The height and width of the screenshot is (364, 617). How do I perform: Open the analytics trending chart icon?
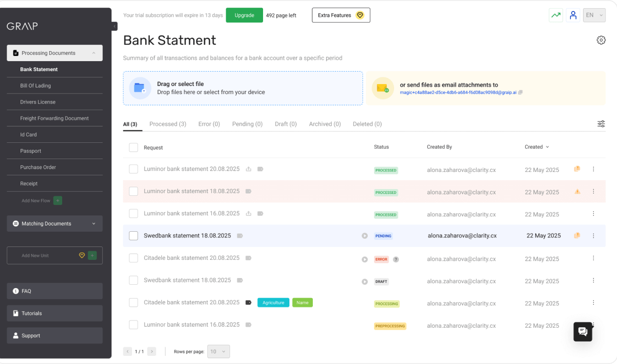point(555,15)
